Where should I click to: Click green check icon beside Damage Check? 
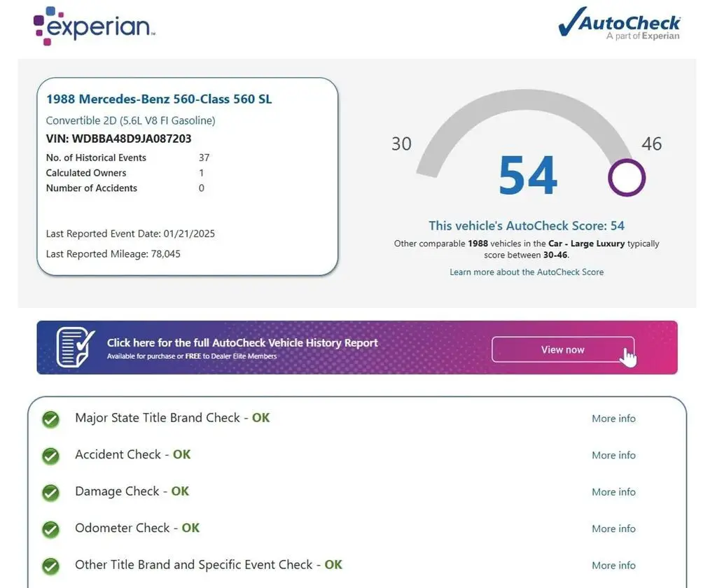[x=50, y=492]
